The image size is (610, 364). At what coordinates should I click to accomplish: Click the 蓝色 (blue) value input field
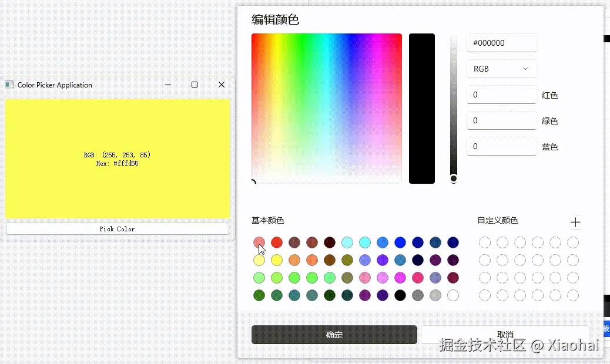click(x=501, y=146)
